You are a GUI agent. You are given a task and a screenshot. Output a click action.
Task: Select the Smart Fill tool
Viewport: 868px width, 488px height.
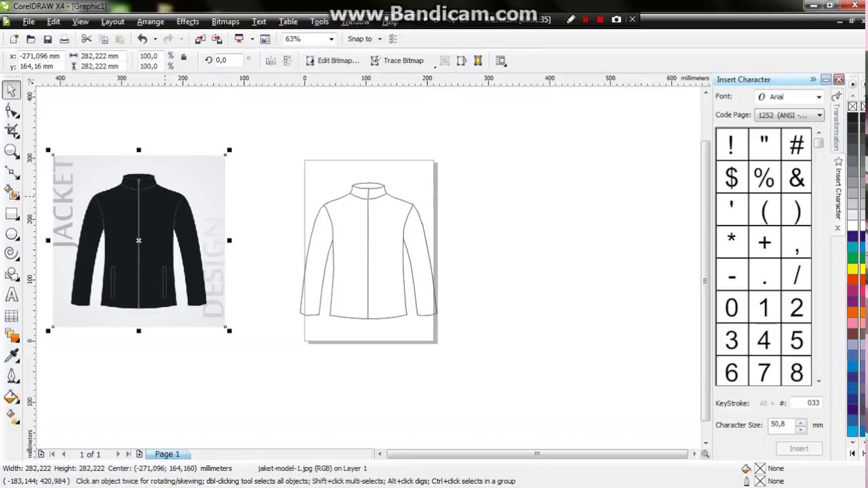[12, 193]
